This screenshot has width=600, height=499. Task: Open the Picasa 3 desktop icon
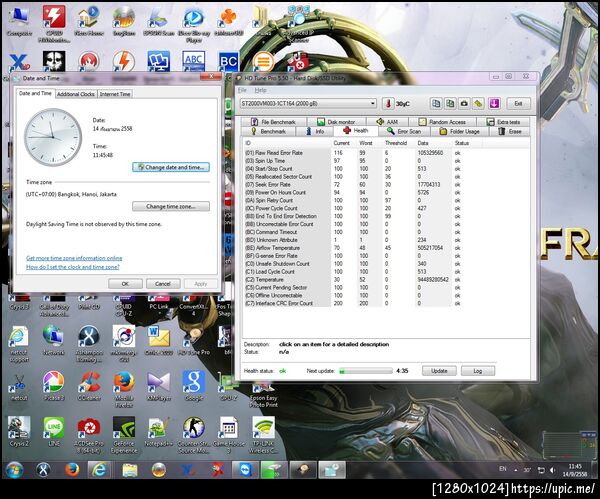pyautogui.click(x=54, y=386)
